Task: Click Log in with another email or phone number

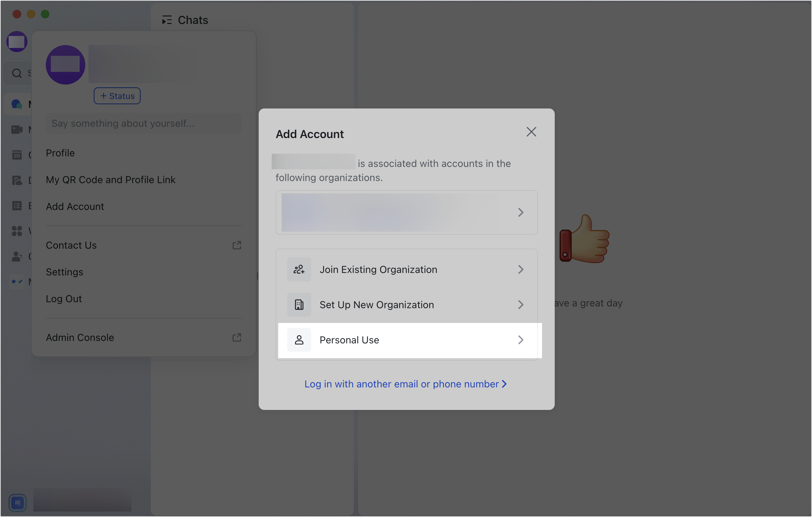Action: 406,384
